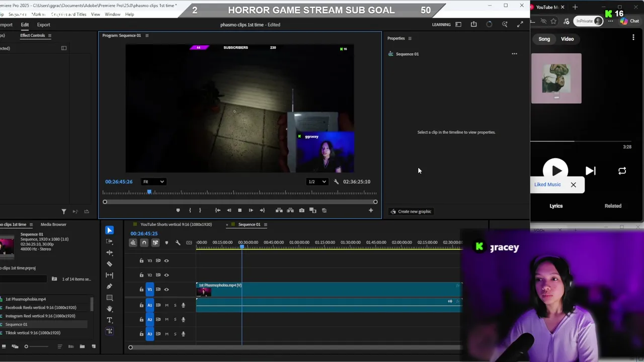Select the Razor tool

[109, 263]
